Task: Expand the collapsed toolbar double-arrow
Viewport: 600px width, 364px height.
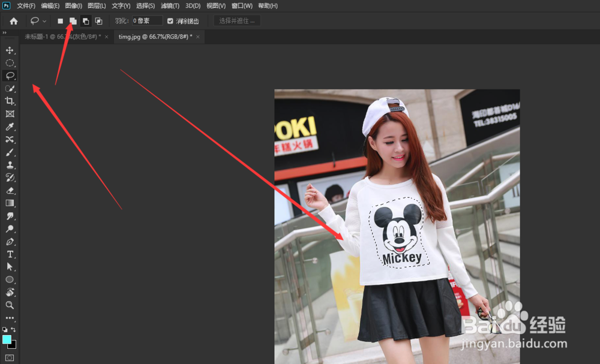Action: 5,33
